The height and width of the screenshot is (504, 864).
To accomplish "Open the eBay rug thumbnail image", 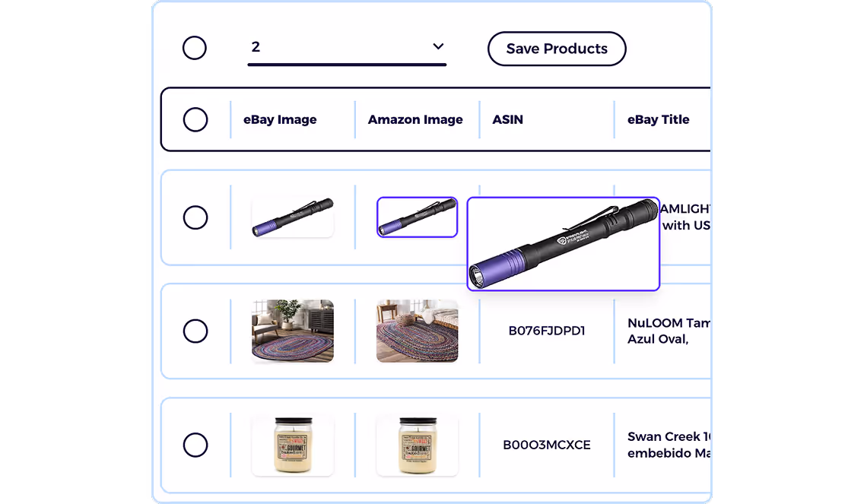I will tap(293, 331).
